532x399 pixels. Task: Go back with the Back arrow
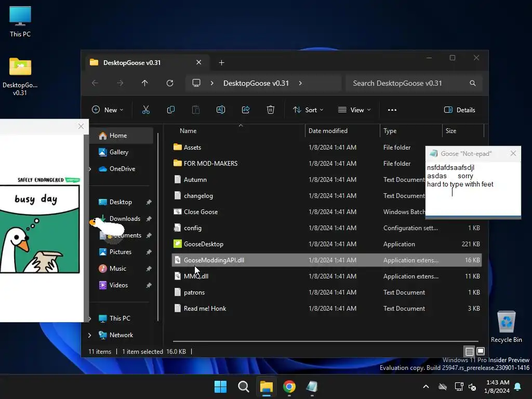[x=95, y=83]
